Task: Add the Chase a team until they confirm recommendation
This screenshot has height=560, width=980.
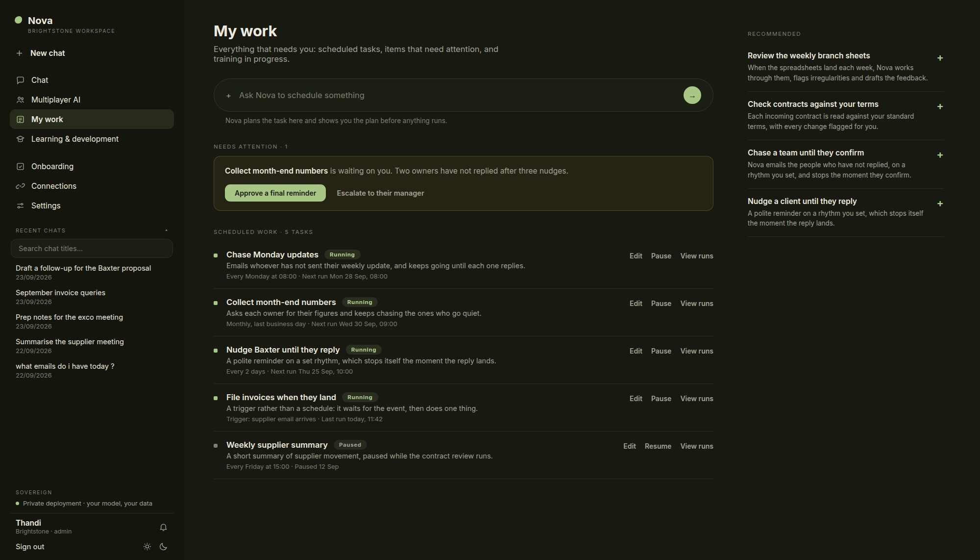Action: tap(940, 155)
